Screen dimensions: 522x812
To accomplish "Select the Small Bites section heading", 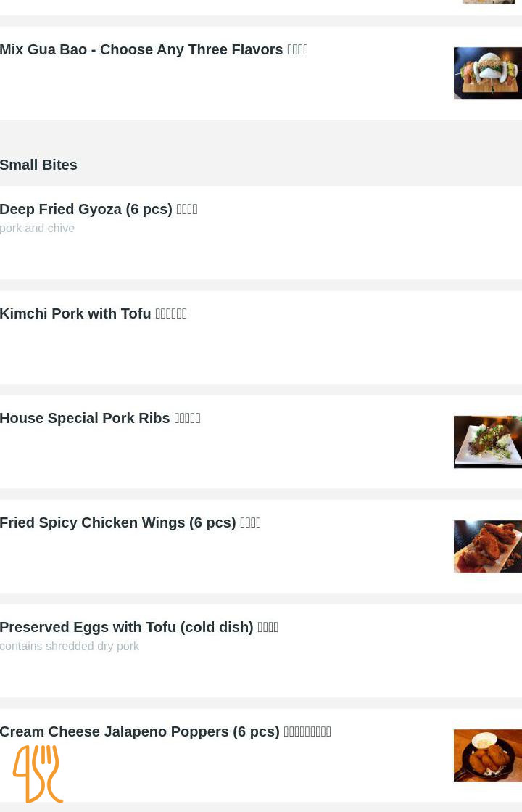I will [x=38, y=165].
